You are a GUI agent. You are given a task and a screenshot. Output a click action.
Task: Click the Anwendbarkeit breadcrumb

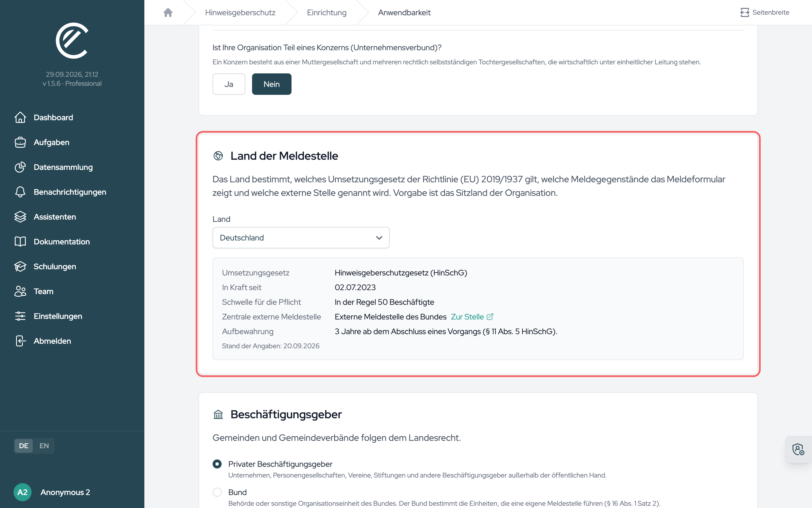tap(404, 12)
